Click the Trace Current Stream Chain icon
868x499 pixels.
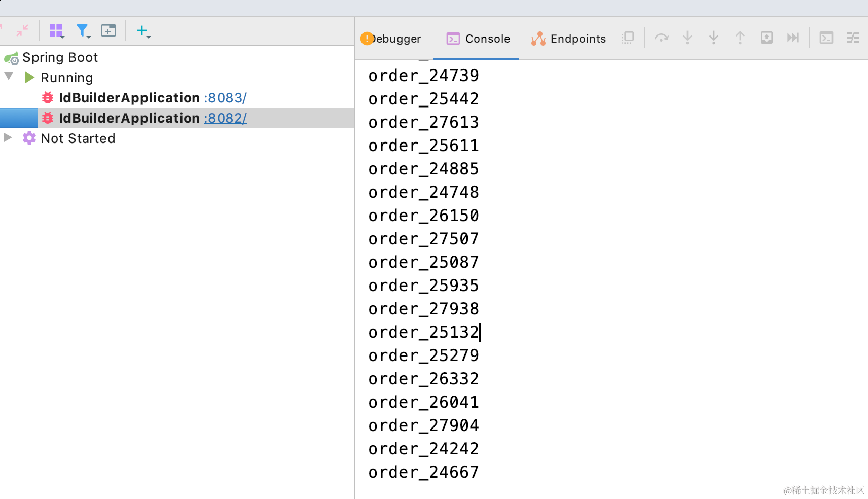coord(853,38)
